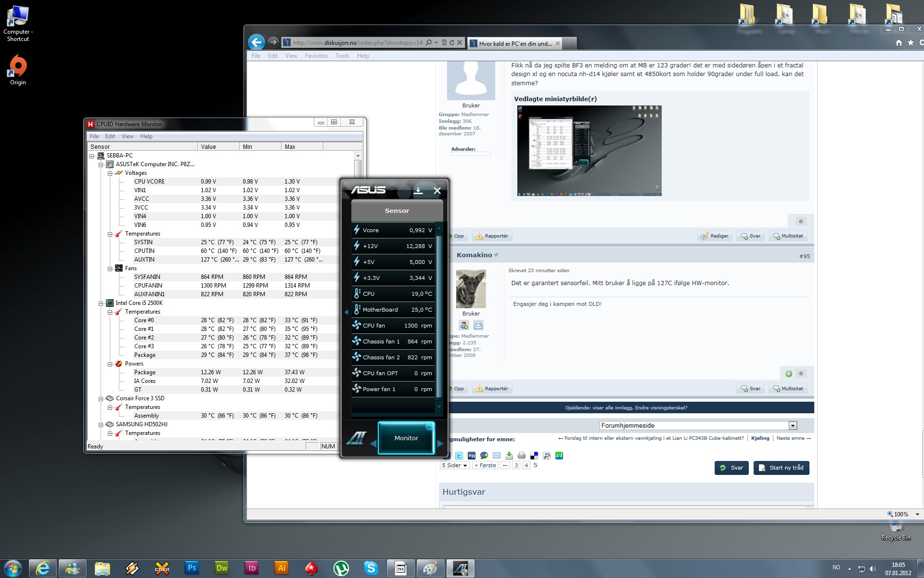The image size is (924, 578).
Task: Click green plus reputation icon on Komakino post
Action: click(789, 373)
